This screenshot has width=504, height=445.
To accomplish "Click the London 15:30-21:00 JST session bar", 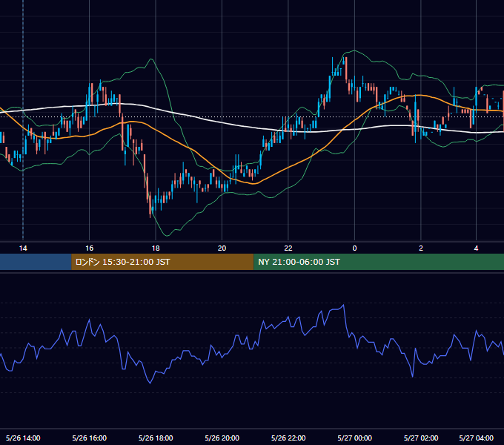I will click(162, 262).
